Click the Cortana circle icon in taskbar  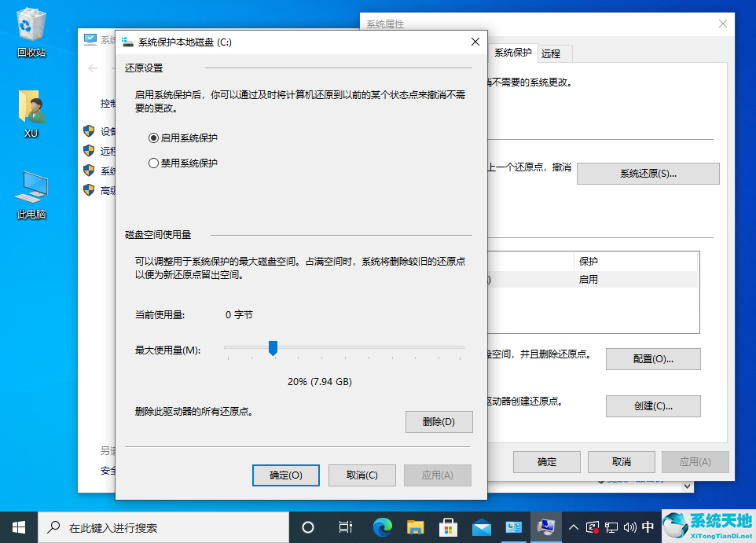coord(307,527)
